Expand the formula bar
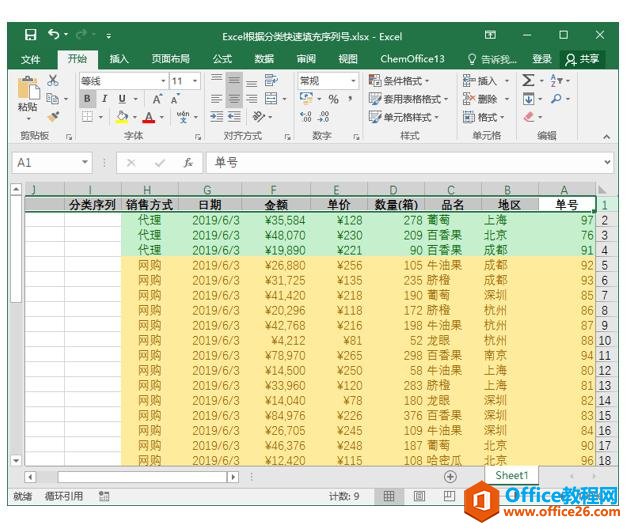The width and height of the screenshot is (627, 529). click(x=607, y=162)
